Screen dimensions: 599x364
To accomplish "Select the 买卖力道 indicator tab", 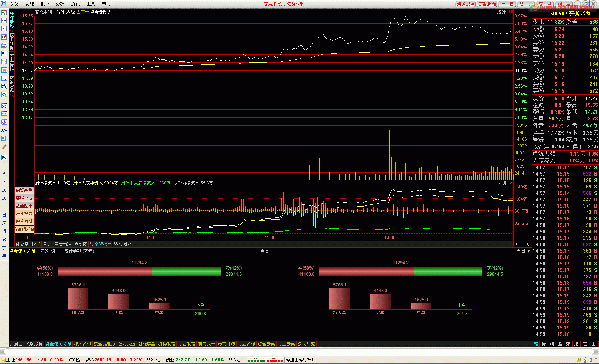I will click(63, 244).
